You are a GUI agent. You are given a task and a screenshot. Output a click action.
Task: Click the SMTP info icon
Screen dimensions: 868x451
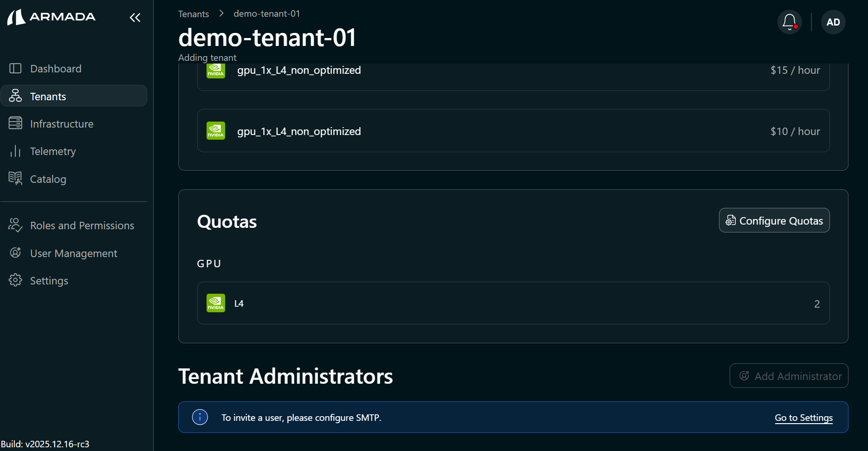[x=200, y=417]
